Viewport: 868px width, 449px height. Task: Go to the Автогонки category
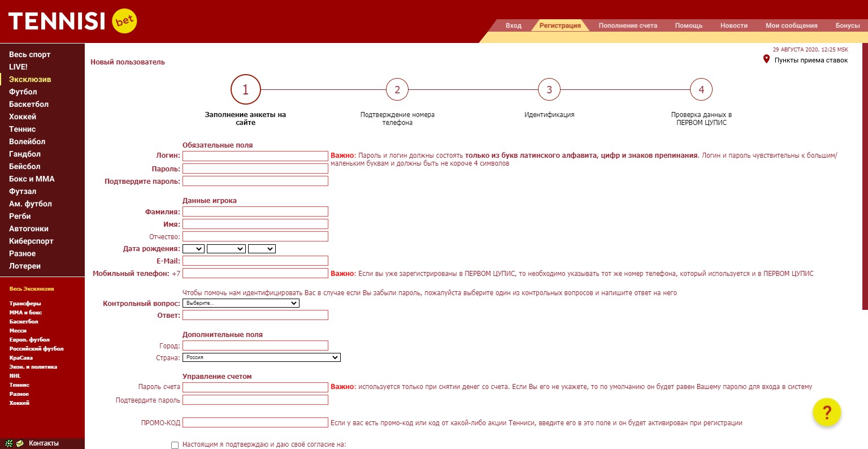click(29, 228)
